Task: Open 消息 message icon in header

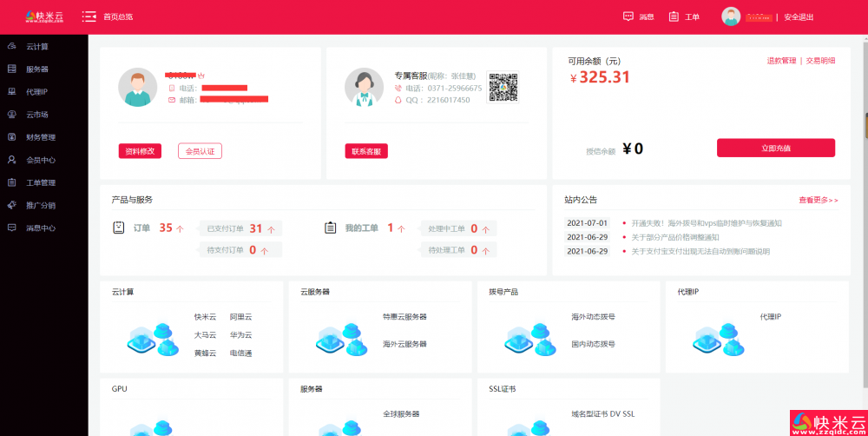Action: point(628,17)
